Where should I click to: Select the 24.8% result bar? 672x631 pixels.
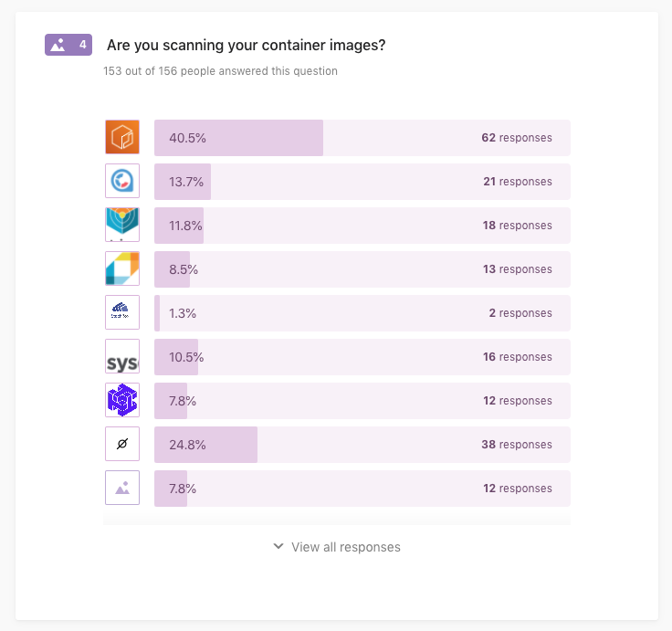click(x=362, y=445)
